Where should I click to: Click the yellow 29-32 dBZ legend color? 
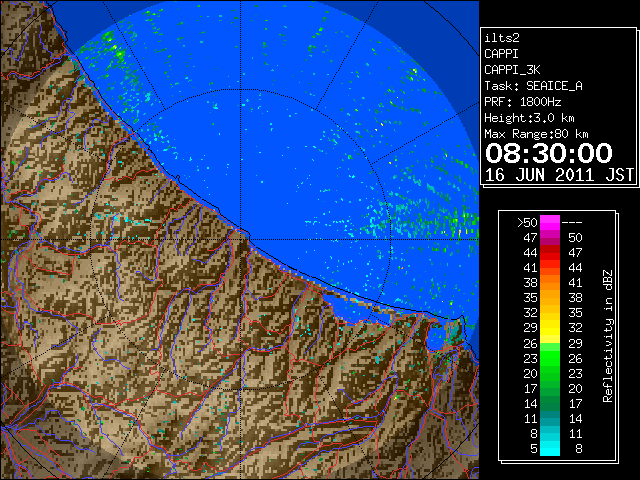550,328
